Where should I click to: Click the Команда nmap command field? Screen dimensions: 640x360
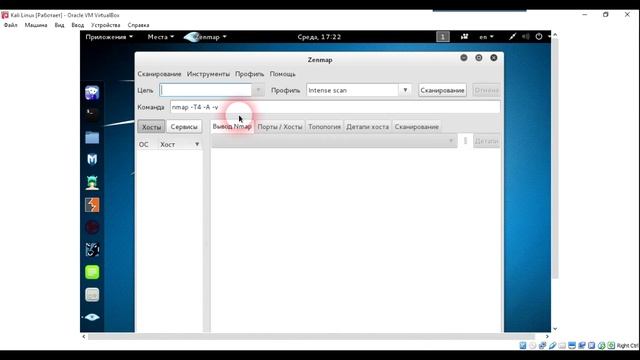pos(335,107)
